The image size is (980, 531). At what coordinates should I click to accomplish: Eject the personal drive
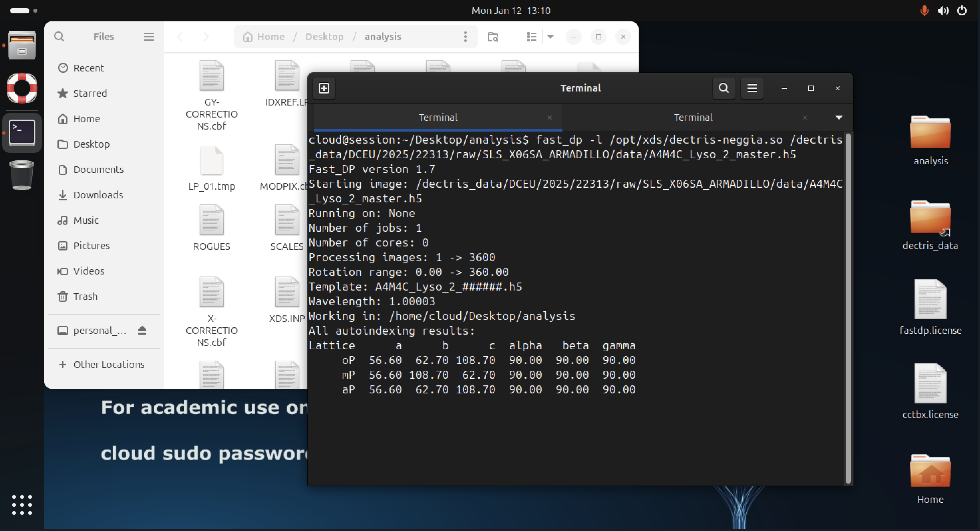[x=142, y=330]
